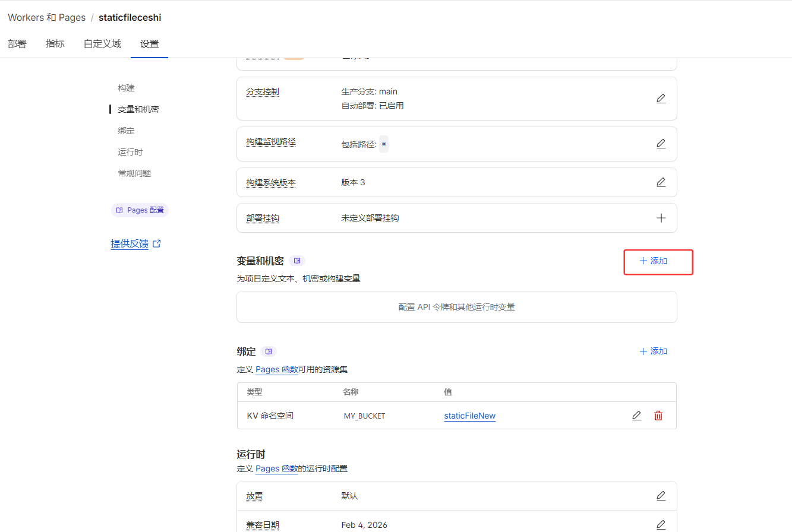Edit the MY_BUCKET KV binding

[636, 416]
